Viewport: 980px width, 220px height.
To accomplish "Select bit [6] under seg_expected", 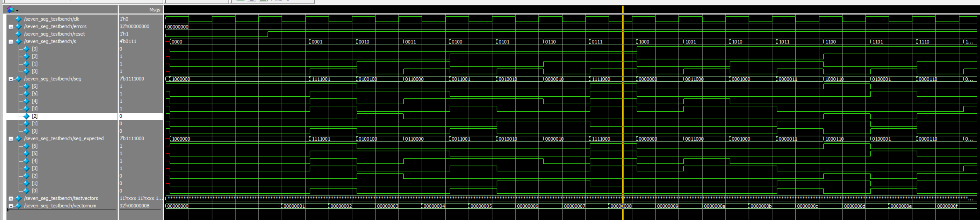I will pyautogui.click(x=35, y=146).
